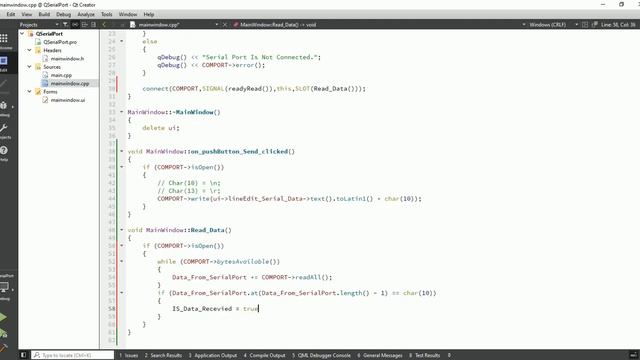This screenshot has height=360, width=640.
Task: Open the Projects view selector dropdown
Action: click(x=39, y=25)
